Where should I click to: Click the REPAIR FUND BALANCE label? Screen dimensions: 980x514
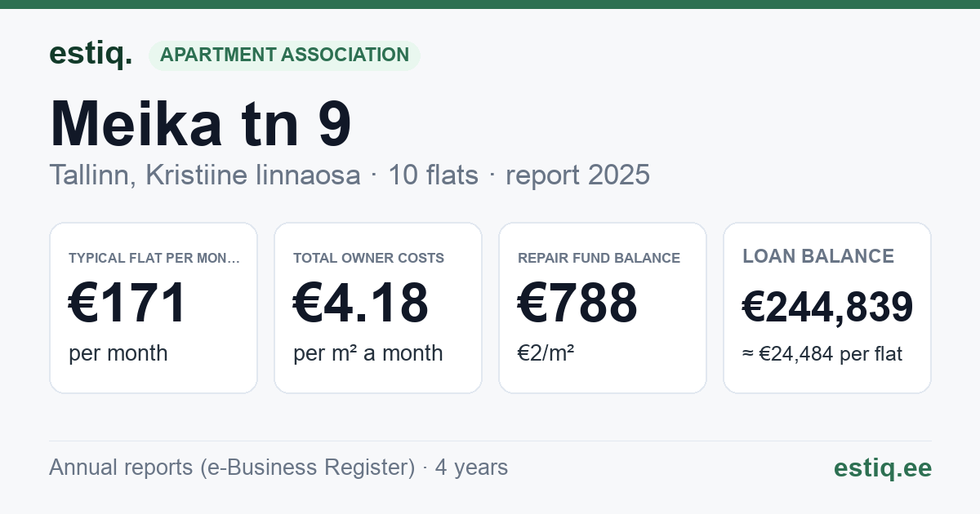coord(599,258)
